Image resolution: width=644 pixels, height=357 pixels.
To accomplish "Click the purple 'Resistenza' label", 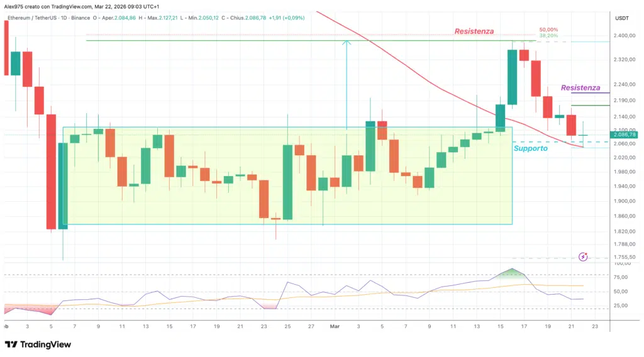I will pyautogui.click(x=580, y=88).
